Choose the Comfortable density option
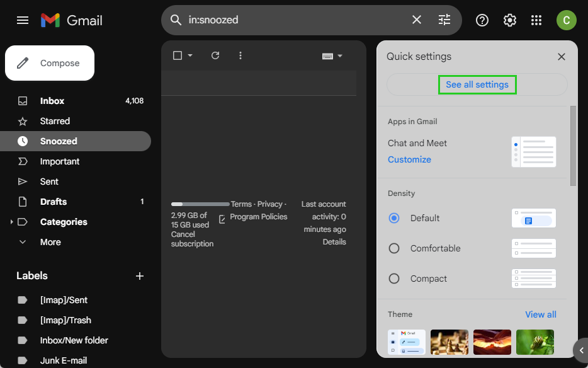 [x=394, y=248]
